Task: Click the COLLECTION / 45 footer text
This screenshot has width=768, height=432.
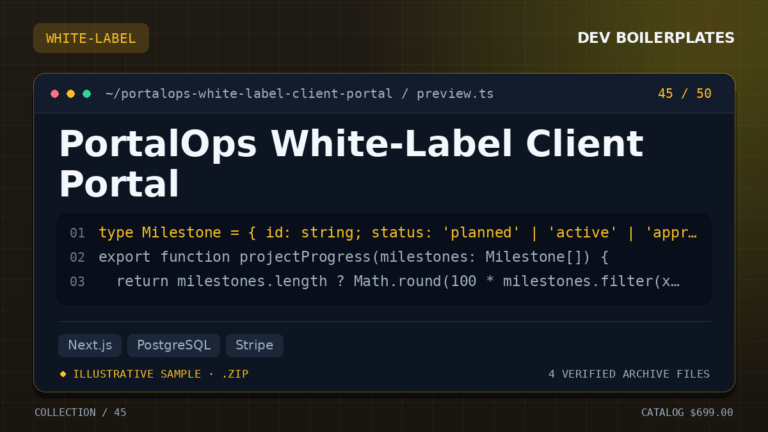Action: click(80, 412)
